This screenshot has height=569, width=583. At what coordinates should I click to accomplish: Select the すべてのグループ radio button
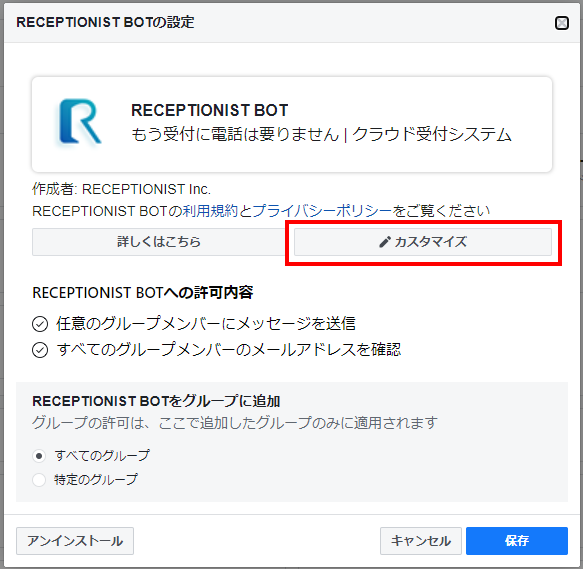(39, 456)
